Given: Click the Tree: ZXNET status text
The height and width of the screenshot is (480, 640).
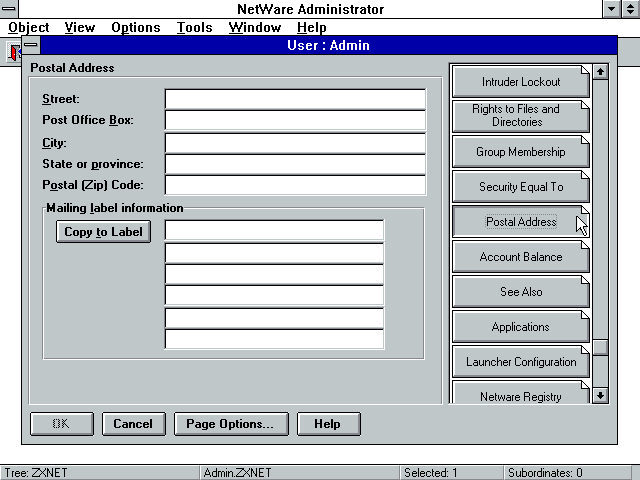Looking at the screenshot, I should 36,473.
